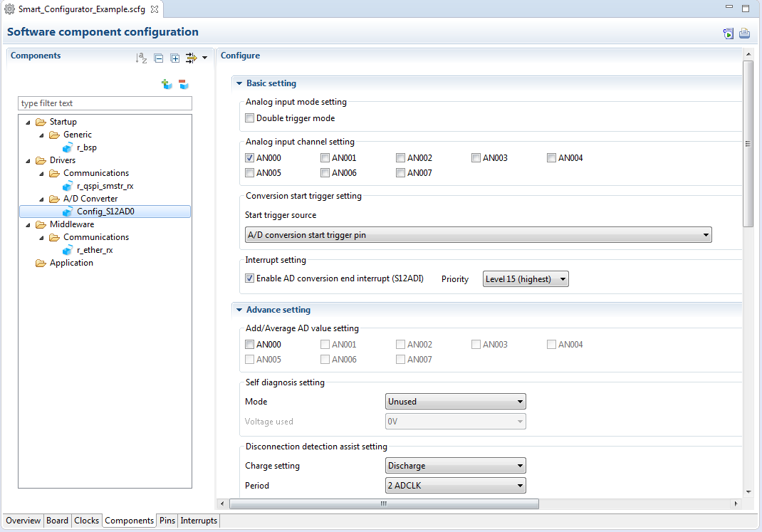Collapse the Basic setting section
Screen dimensions: 762x532
[239, 83]
